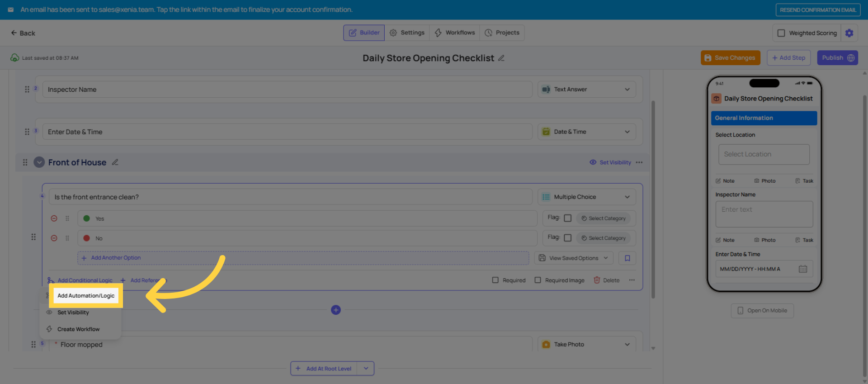
Task: Switch to the Builder tab
Action: tap(364, 33)
